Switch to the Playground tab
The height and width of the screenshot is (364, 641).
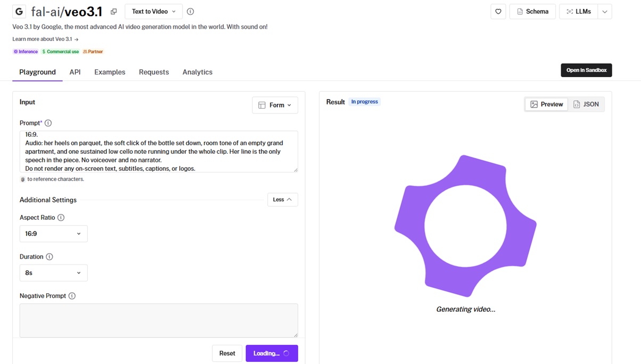[x=37, y=72]
